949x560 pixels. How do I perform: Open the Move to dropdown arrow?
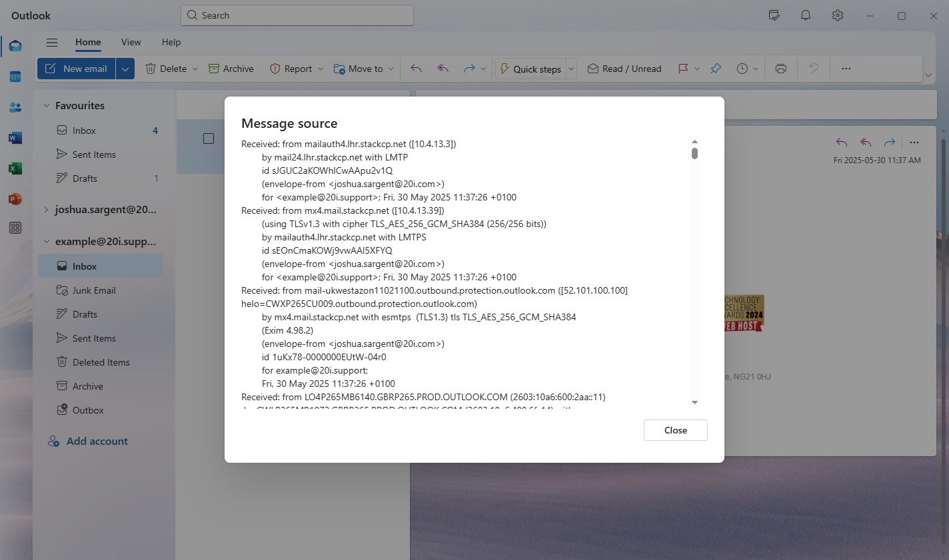[391, 69]
